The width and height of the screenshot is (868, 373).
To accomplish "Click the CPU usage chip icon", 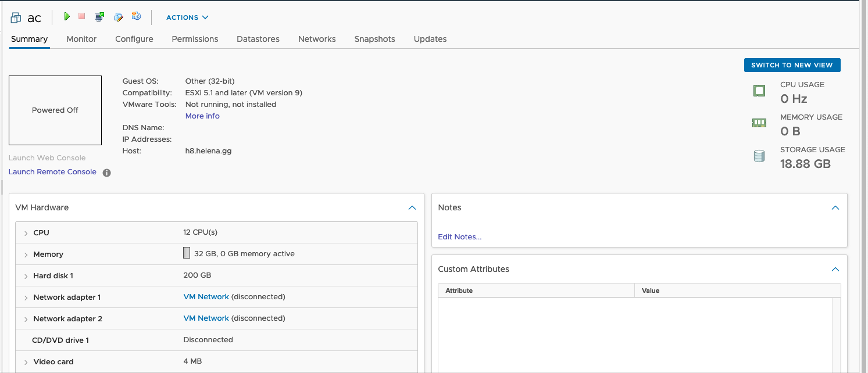I will point(759,91).
